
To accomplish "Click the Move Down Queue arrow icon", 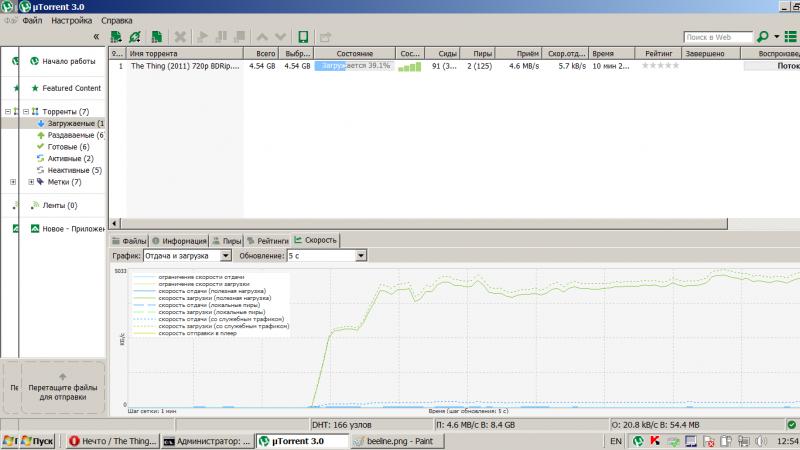I will coord(281,37).
